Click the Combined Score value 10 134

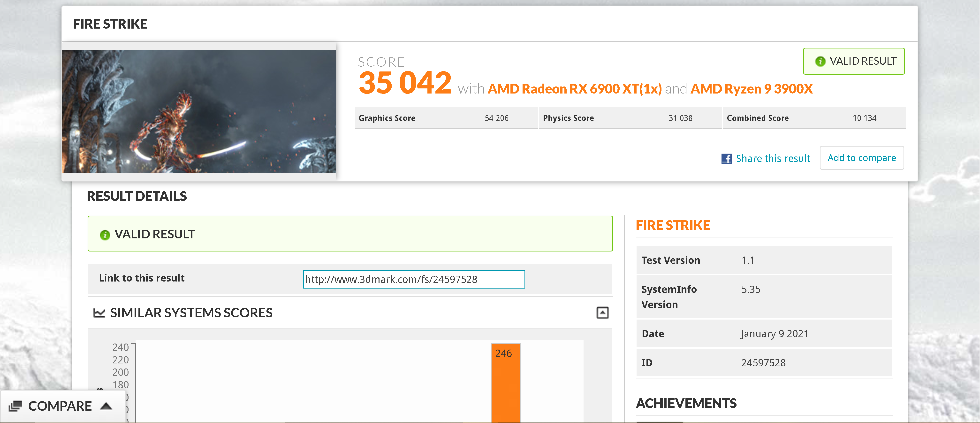pyautogui.click(x=864, y=118)
